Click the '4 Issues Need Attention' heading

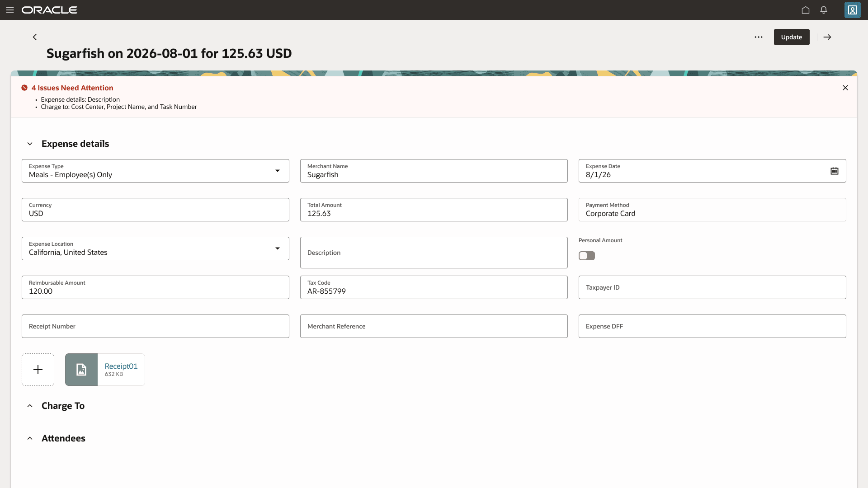[72, 88]
